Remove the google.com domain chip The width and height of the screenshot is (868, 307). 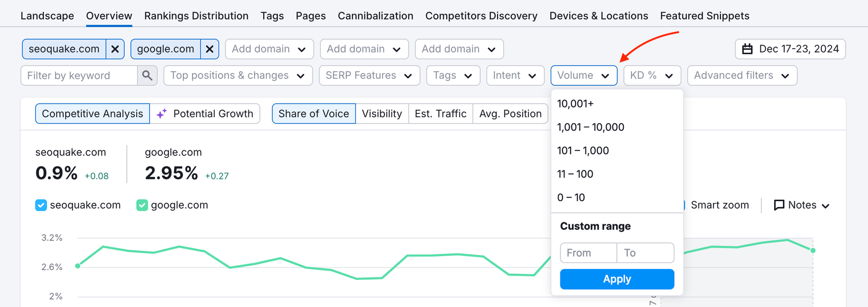point(209,49)
